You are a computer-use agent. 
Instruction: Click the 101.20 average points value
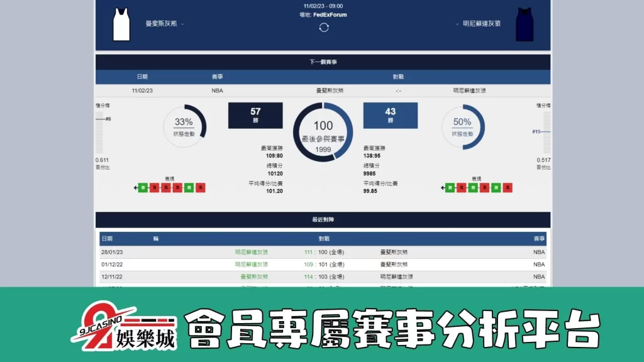tap(274, 191)
